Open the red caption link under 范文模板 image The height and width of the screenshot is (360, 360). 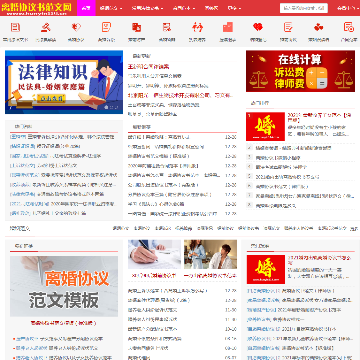pyautogui.click(x=63, y=323)
